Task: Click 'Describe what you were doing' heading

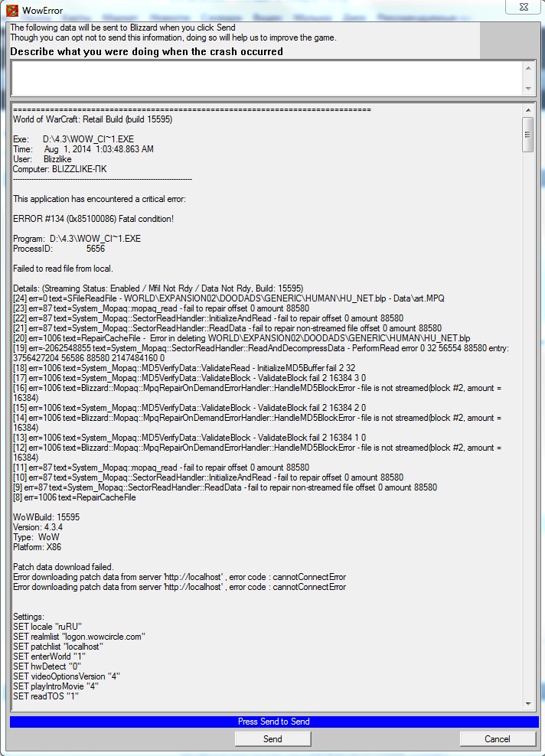Action: [147, 51]
